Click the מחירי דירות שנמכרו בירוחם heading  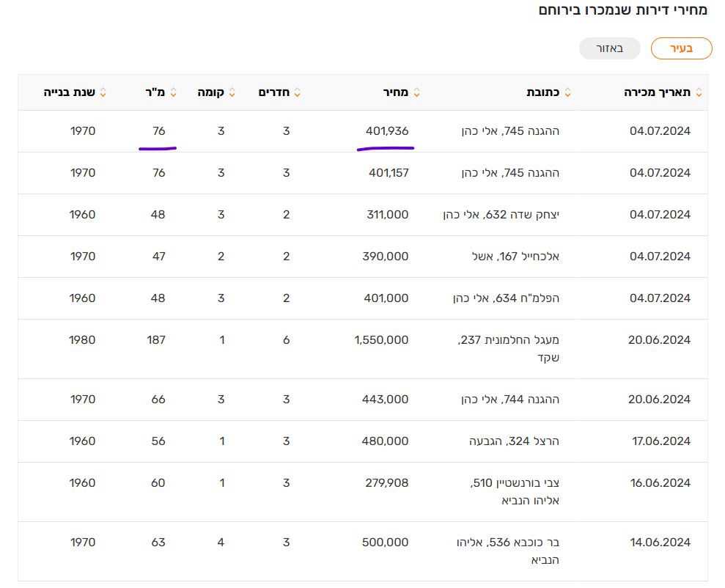(623, 11)
